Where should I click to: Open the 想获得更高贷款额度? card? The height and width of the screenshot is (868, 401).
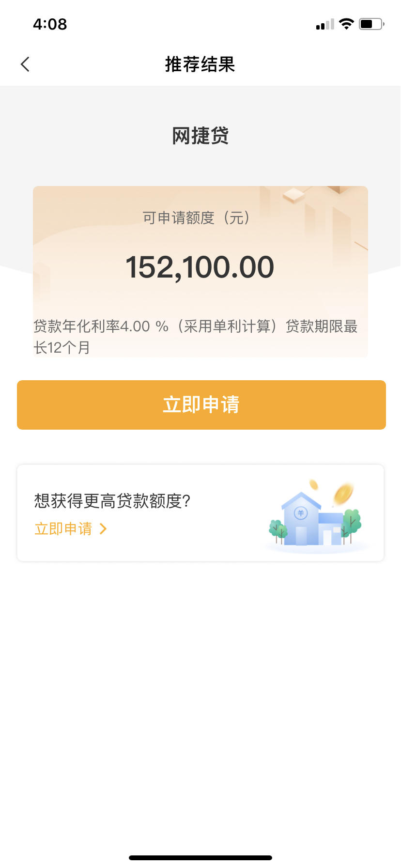point(200,513)
